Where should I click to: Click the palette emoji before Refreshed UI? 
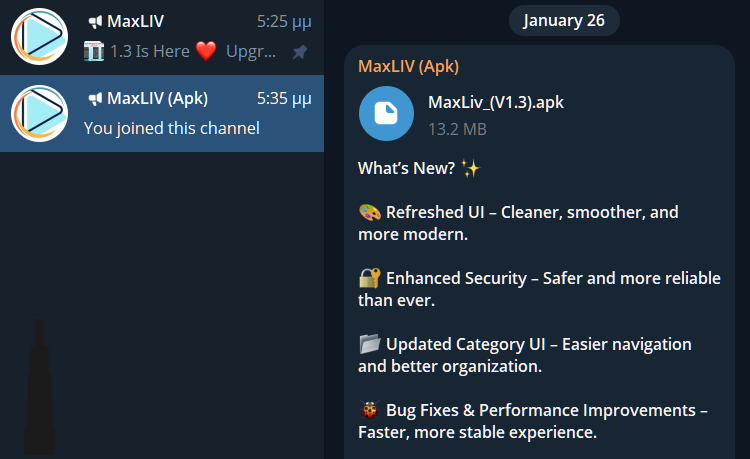point(369,212)
